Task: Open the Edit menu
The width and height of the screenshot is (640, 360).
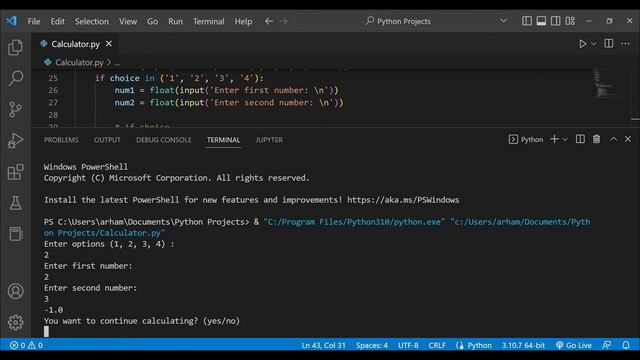Action: (x=58, y=21)
